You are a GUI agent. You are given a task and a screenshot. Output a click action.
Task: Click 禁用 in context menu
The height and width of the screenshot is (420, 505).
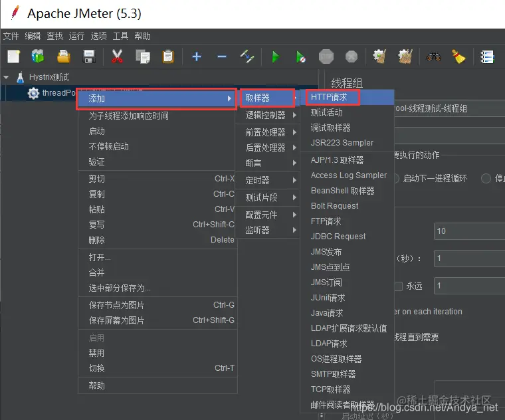[158, 353]
